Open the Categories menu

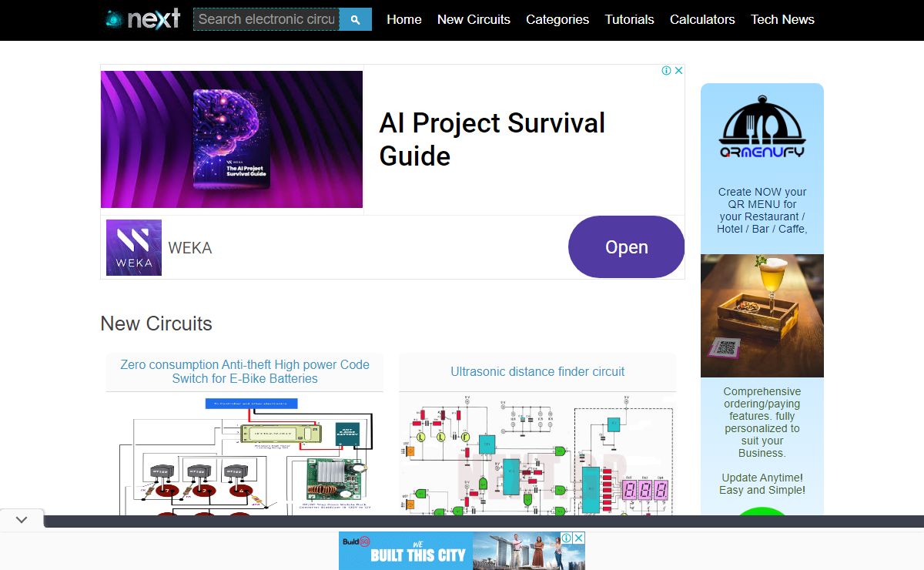557,19
